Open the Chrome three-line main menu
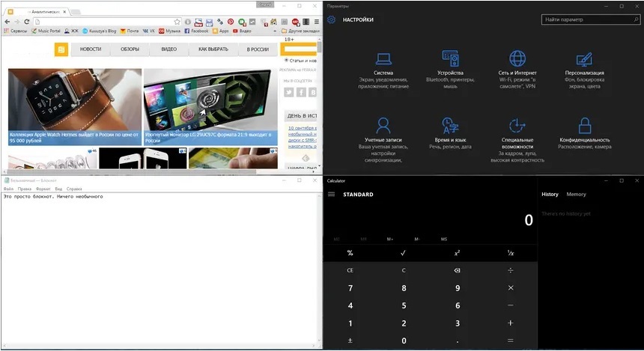The image size is (644, 351). coord(317,22)
